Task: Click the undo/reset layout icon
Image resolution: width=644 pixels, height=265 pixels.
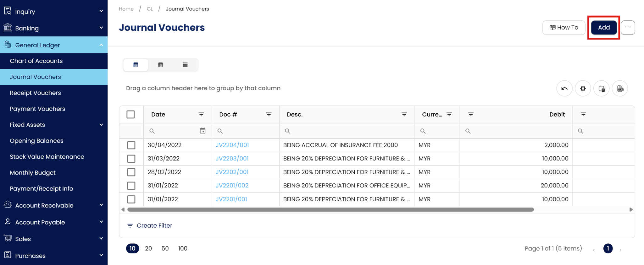Action: 564,89
